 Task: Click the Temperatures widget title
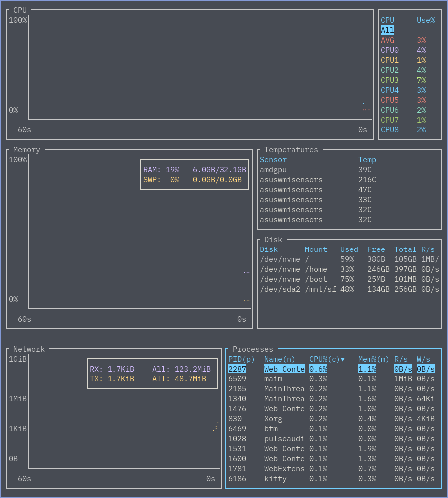tap(291, 150)
